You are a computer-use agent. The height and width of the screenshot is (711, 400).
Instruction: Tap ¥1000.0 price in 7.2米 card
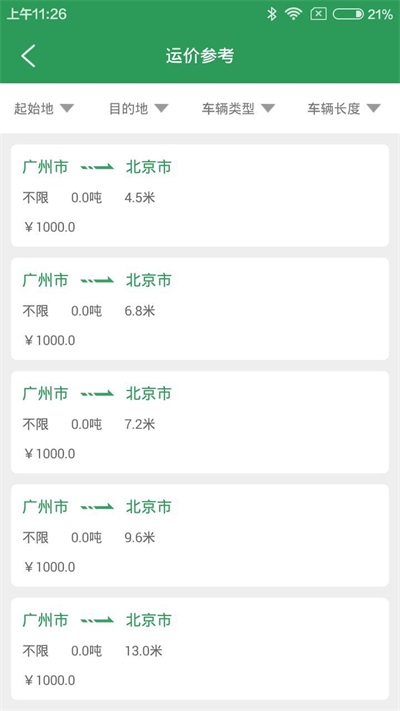tap(49, 453)
